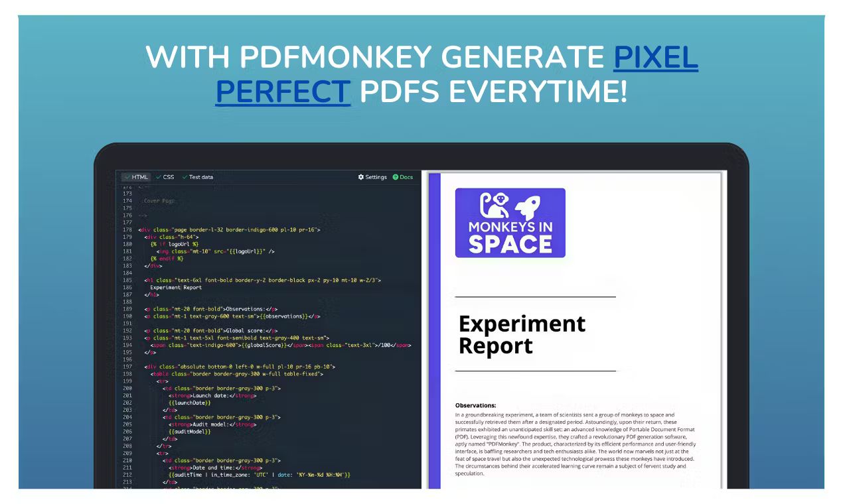
Task: Click the Experiment Report heading in the preview
Action: (x=522, y=334)
